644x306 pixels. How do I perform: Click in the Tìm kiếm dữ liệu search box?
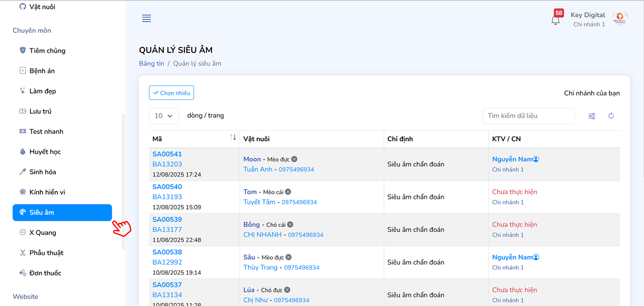(x=528, y=116)
